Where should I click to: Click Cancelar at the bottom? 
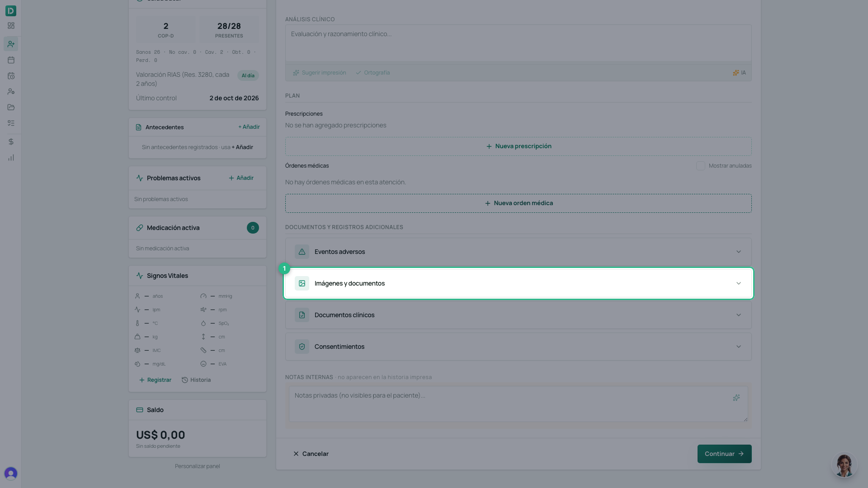311,454
